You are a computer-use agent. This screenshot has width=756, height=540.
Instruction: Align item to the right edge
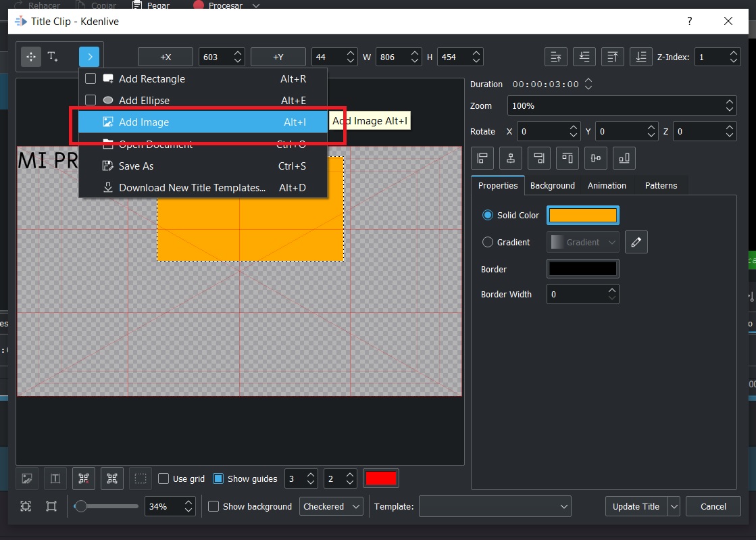[x=539, y=158]
